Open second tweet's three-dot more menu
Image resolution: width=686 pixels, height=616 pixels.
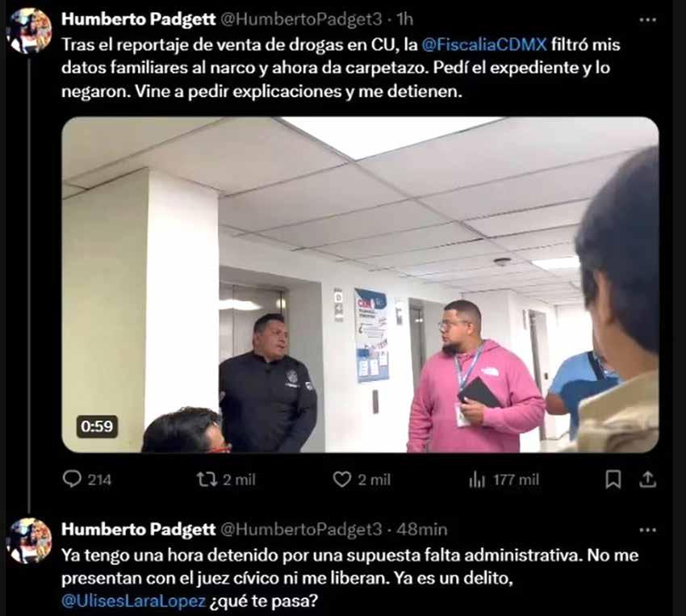tap(647, 530)
